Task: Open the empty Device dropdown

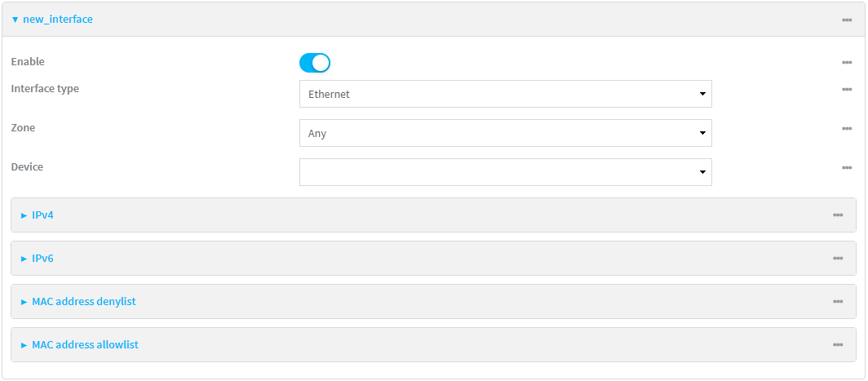Action: [x=505, y=172]
